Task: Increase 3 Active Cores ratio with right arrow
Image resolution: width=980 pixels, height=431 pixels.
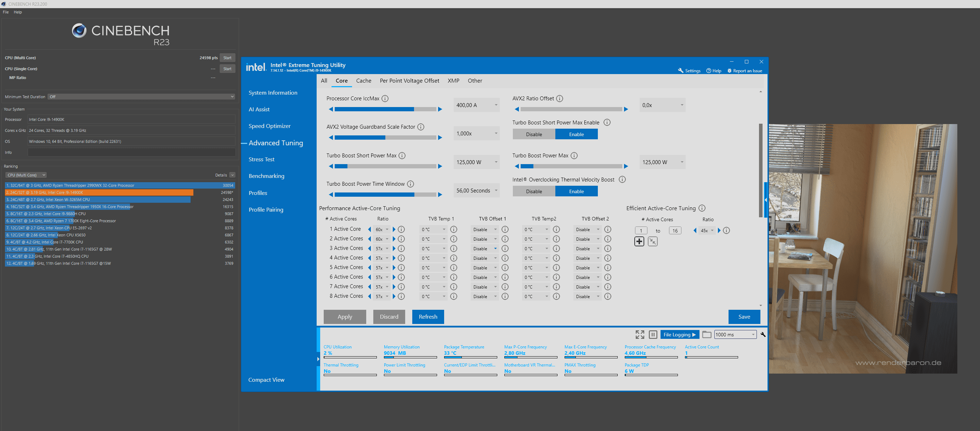Action: [x=394, y=248]
